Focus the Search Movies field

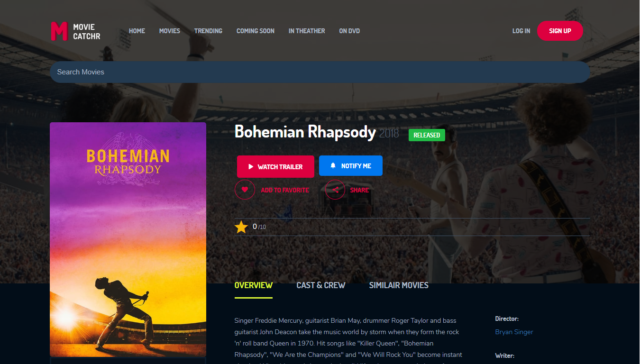point(320,72)
